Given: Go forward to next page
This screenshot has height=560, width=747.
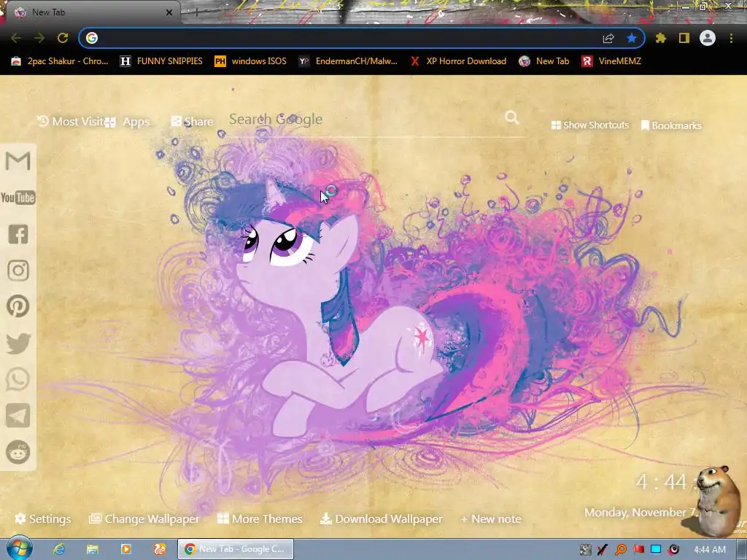Looking at the screenshot, I should [39, 38].
